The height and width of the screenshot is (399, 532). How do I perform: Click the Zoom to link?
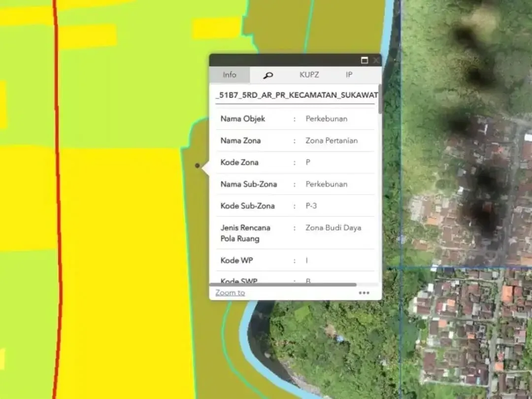pyautogui.click(x=230, y=293)
